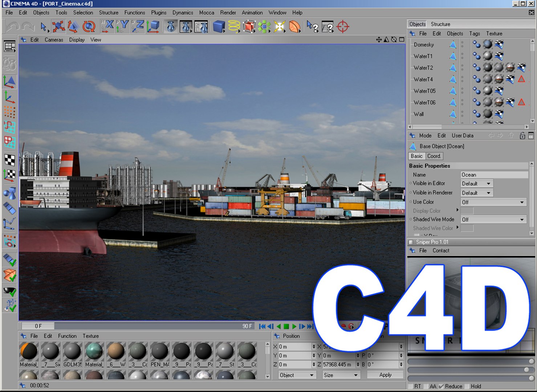Switch the world/object coordinate system icon
Image resolution: width=537 pixels, height=392 pixels.
pyautogui.click(x=153, y=26)
